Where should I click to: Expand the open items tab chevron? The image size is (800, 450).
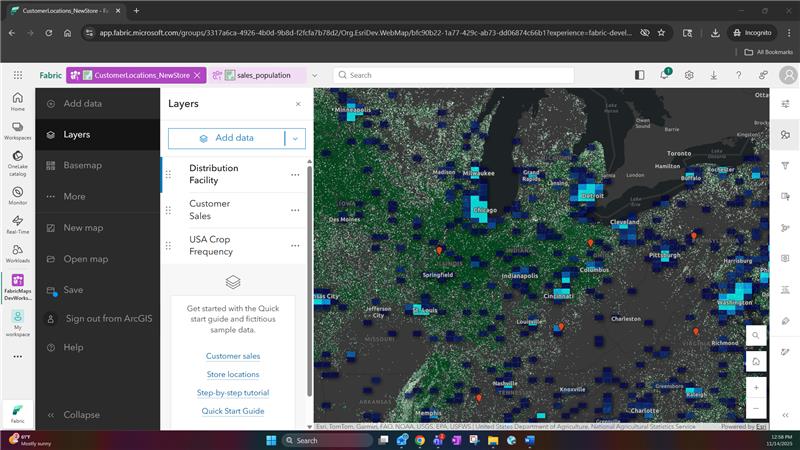coord(315,76)
